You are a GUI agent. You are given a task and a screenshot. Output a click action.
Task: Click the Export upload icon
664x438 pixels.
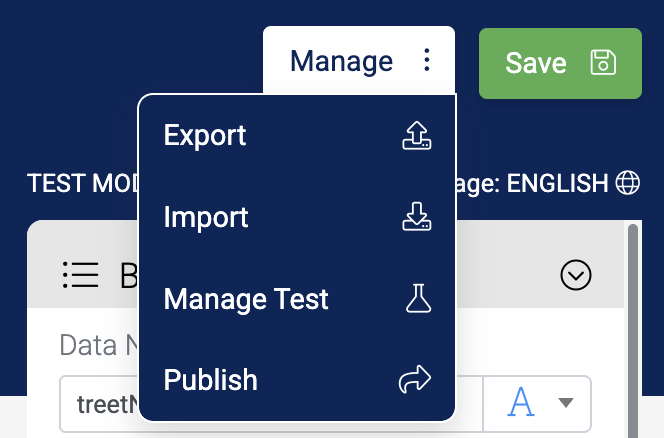click(417, 136)
